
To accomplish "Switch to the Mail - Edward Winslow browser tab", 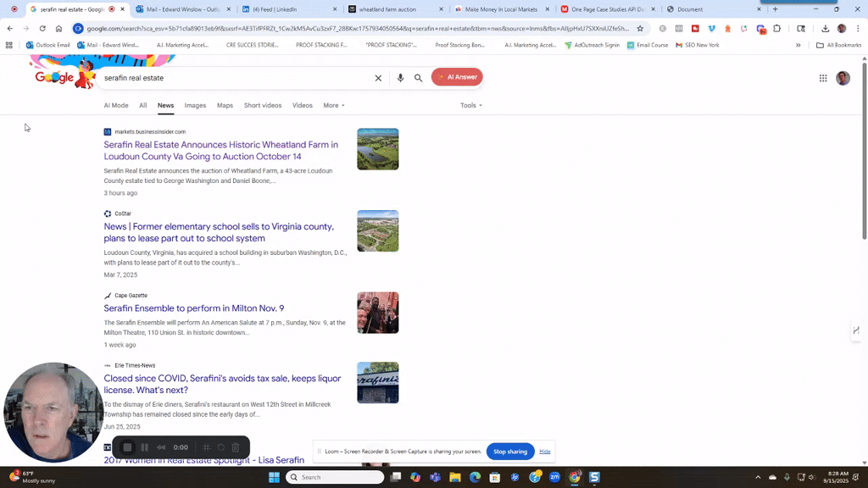I will pos(183,9).
